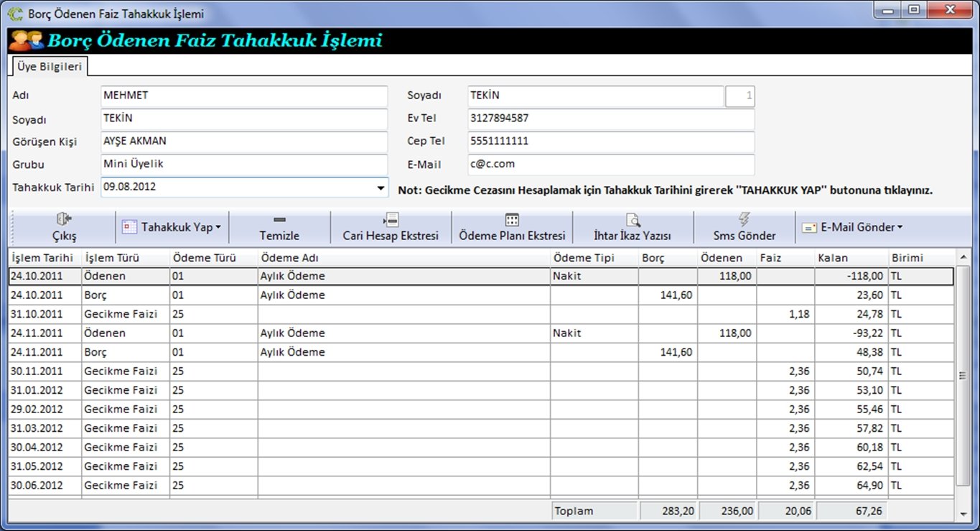The height and width of the screenshot is (531, 980).
Task: Open Cari Hesap Ekstresi statement icon
Action: [x=391, y=220]
